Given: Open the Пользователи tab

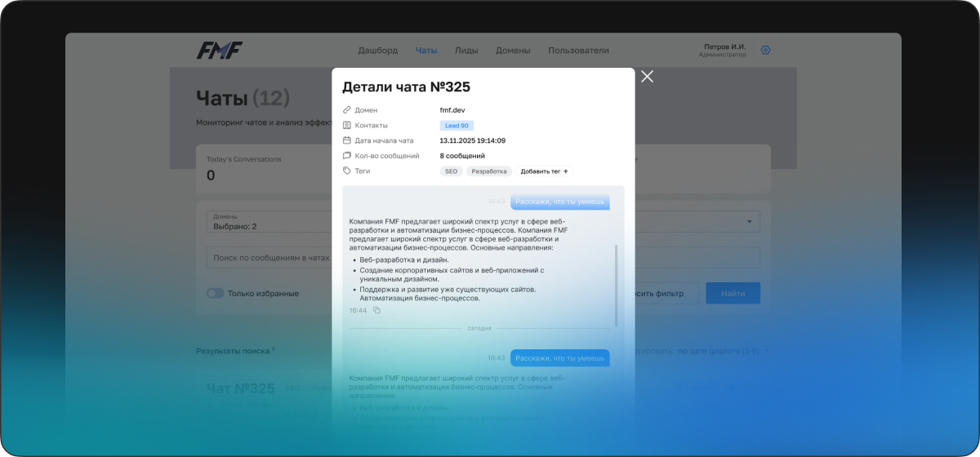Looking at the screenshot, I should click(578, 51).
